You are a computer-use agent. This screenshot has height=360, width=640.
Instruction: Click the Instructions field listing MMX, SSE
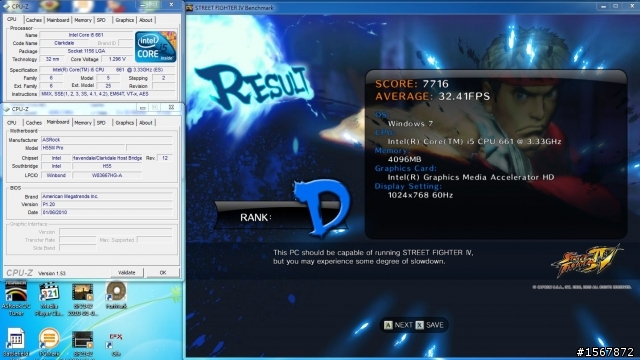[x=108, y=94]
